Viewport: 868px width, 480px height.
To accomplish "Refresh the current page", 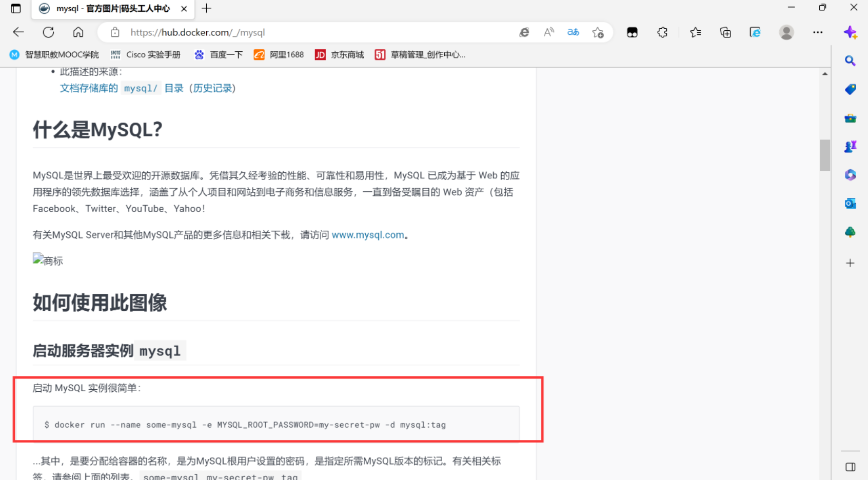I will pyautogui.click(x=49, y=32).
